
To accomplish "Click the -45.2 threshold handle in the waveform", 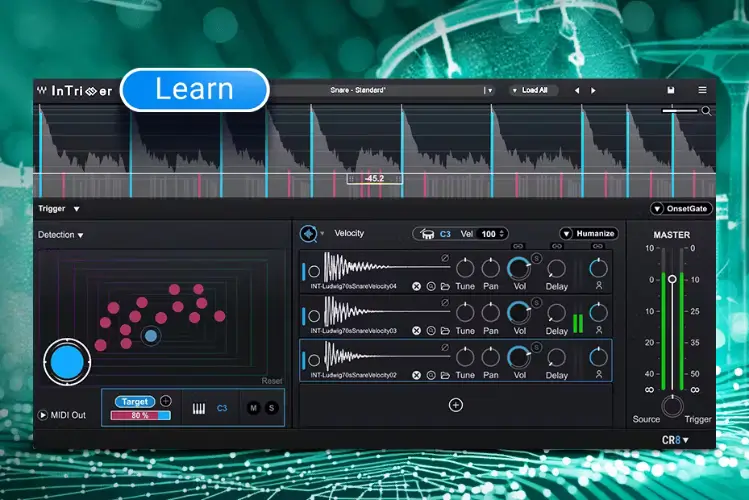I will coord(374,179).
